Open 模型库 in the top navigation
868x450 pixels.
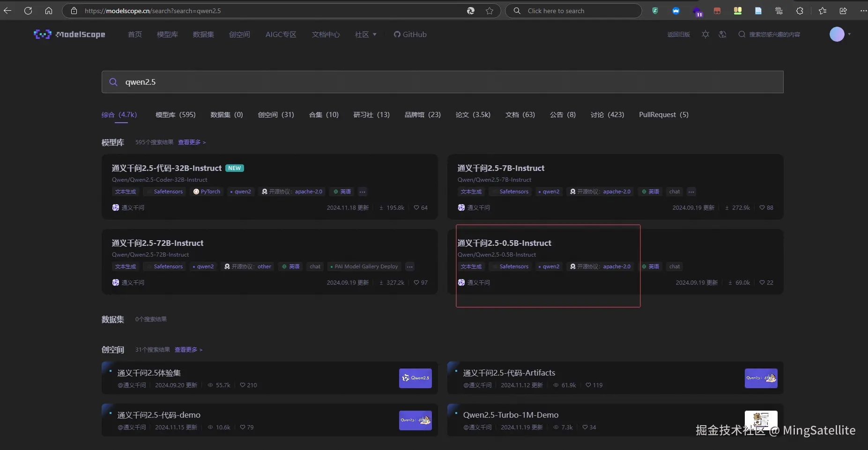167,34
